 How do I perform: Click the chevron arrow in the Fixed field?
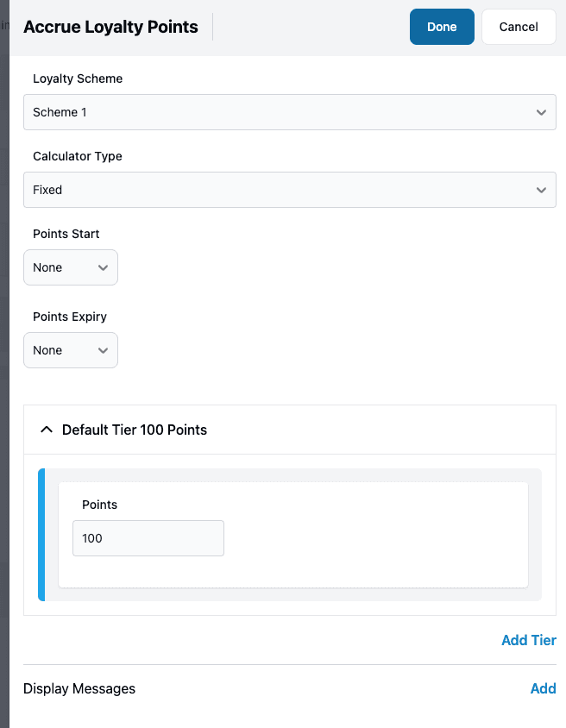(541, 190)
